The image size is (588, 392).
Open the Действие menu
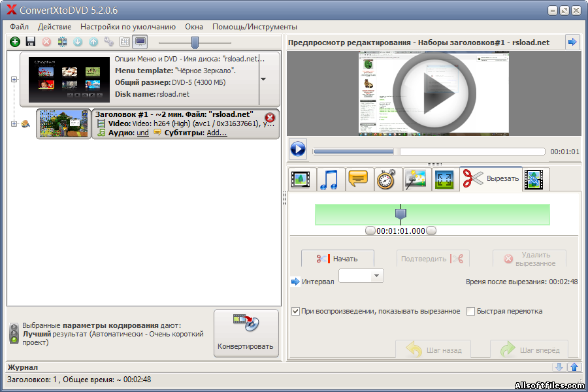tap(54, 27)
